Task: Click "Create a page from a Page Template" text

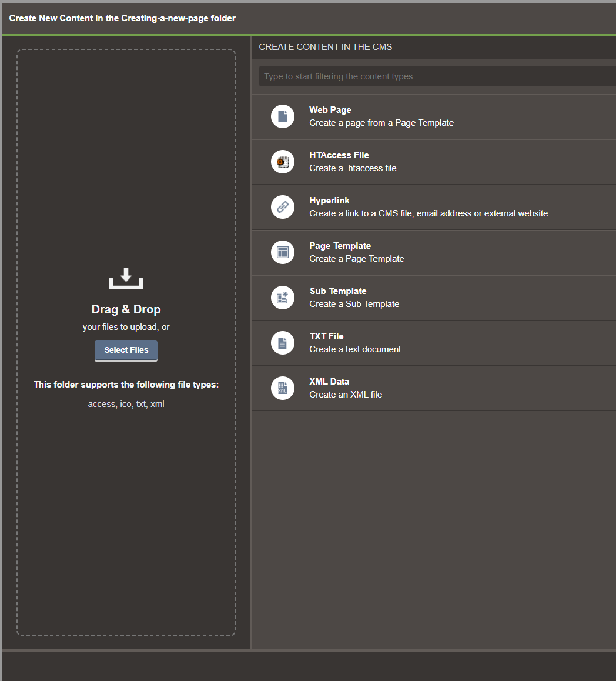Action: tap(381, 123)
